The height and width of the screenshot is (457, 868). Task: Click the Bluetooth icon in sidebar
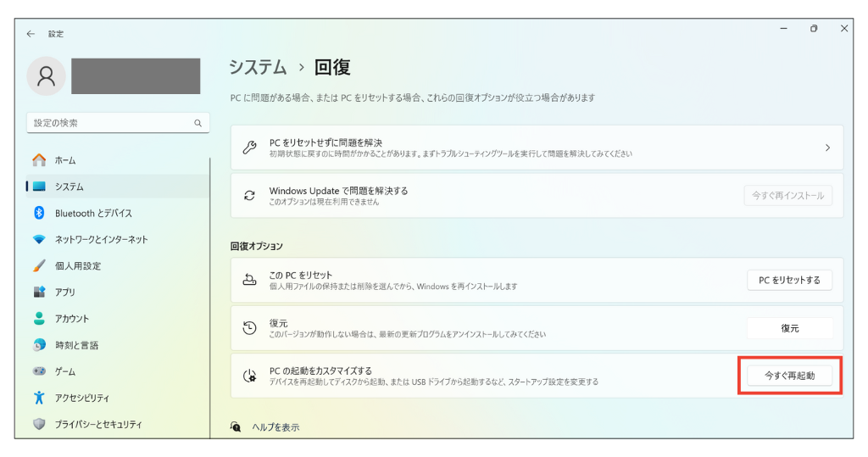[39, 213]
